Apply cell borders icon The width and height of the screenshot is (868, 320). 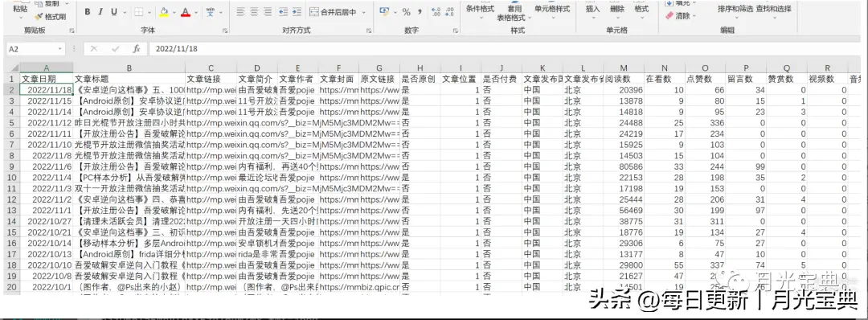(138, 12)
